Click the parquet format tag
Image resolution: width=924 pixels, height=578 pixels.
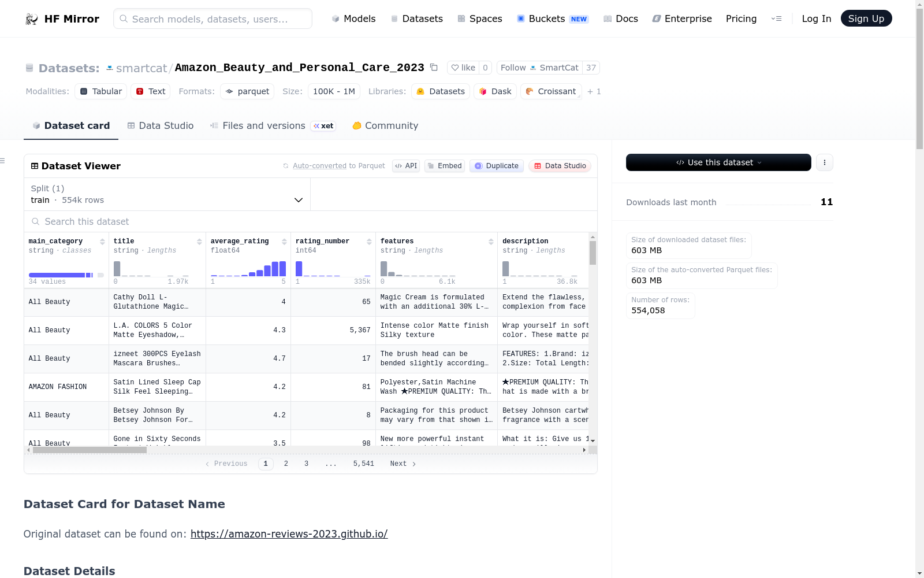247,91
